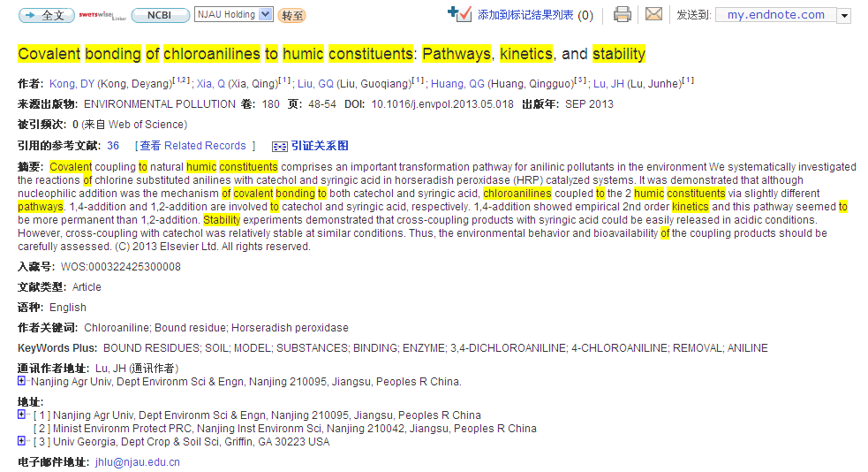Click the add to marked list checkmark icon
The image size is (868, 472).
[459, 14]
